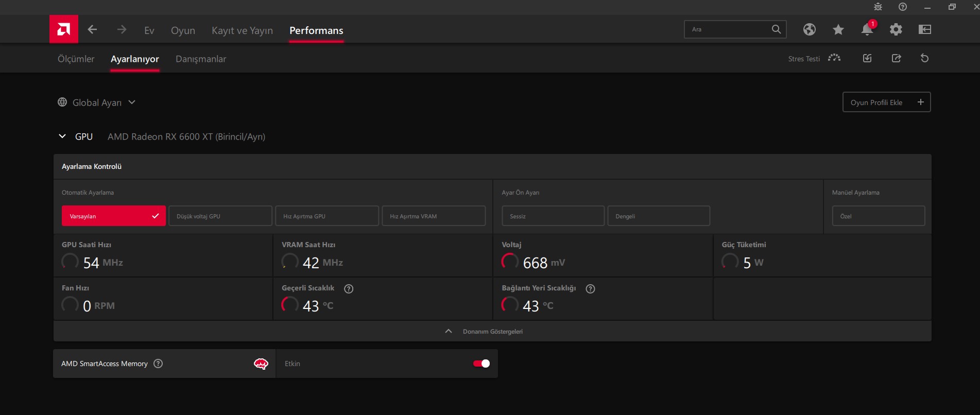The height and width of the screenshot is (415, 980).
Task: Click the Global Ayarı globe icon
Action: tap(62, 102)
